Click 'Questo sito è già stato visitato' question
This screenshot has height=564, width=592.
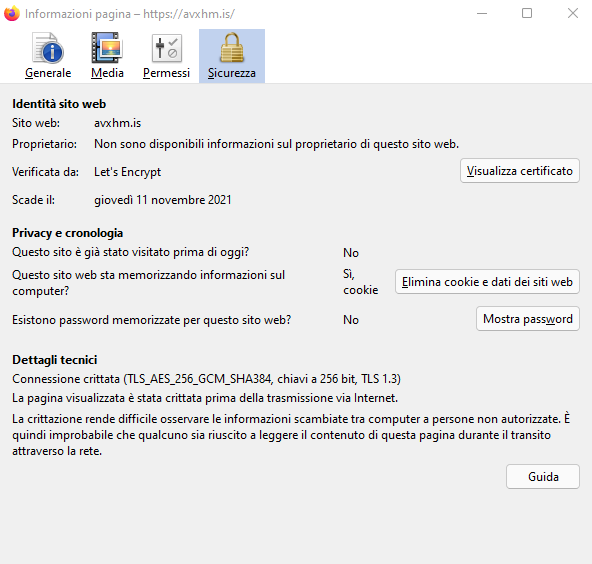point(131,252)
